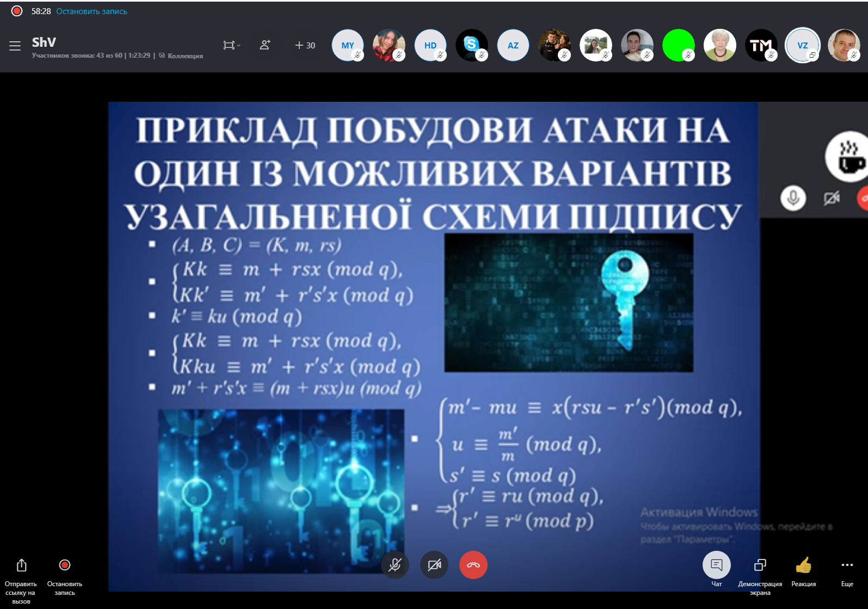The width and height of the screenshot is (868, 609).
Task: Show the +30 additional participants
Action: (x=305, y=46)
